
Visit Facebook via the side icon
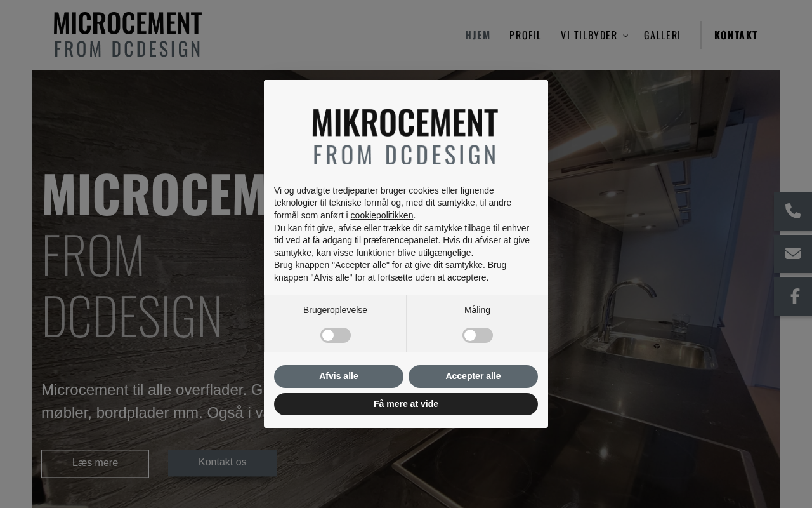pyautogui.click(x=793, y=297)
